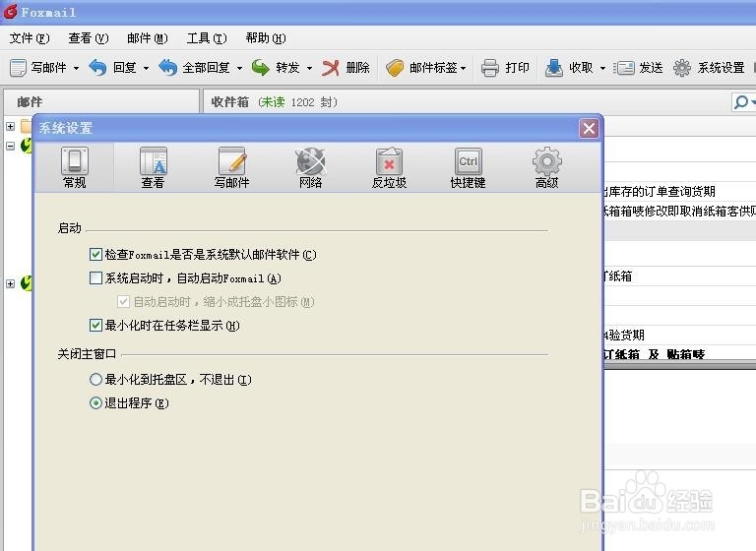Open the email ending with 取消纸箱客供
The width and height of the screenshot is (756, 551).
[680, 212]
